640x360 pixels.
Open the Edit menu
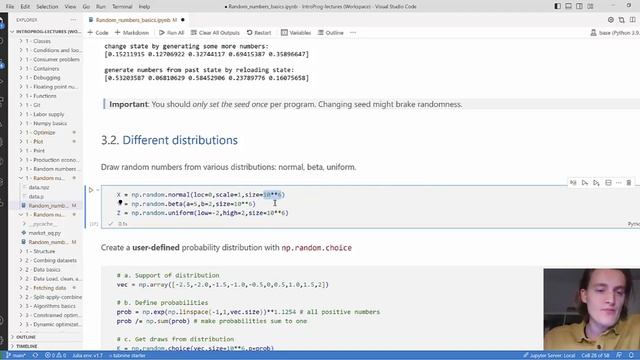click(25, 7)
